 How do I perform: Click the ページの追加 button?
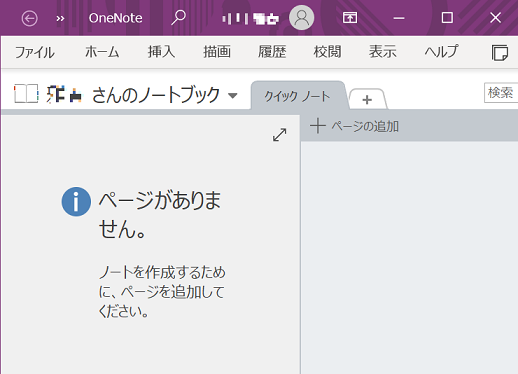pos(354,126)
